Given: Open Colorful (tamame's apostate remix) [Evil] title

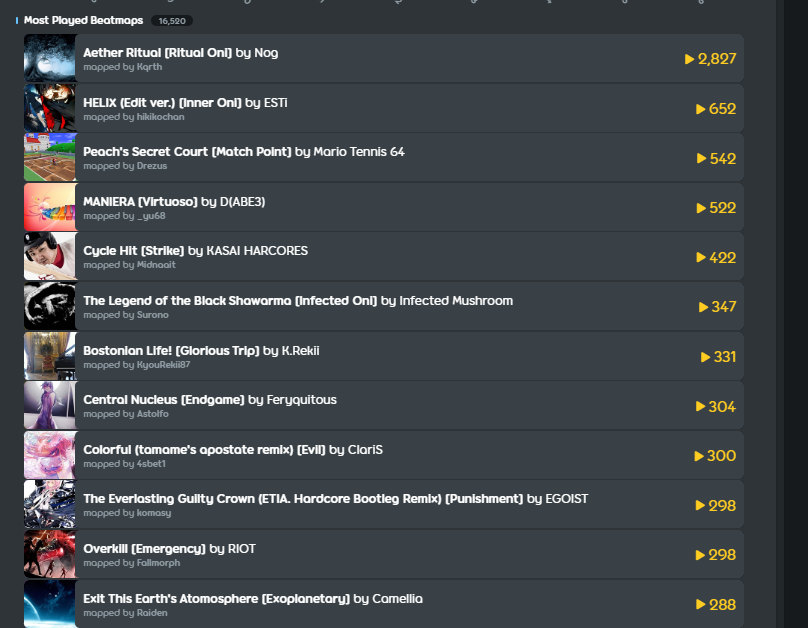Looking at the screenshot, I should click(x=205, y=449).
